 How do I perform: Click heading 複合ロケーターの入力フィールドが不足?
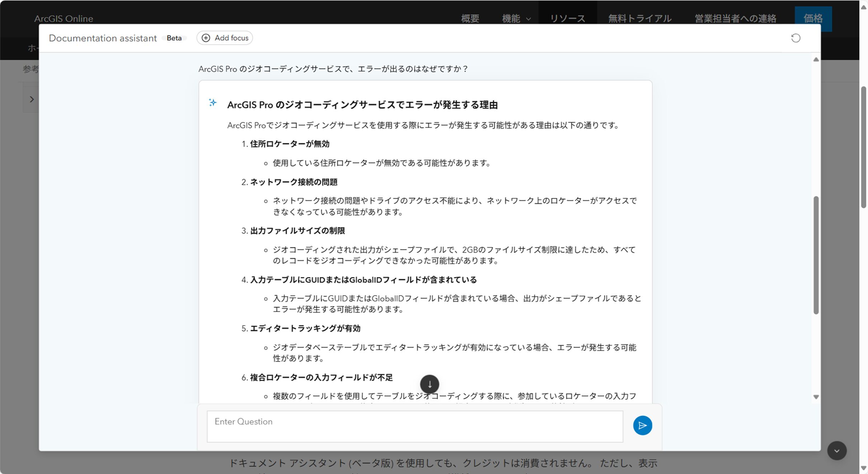click(321, 377)
